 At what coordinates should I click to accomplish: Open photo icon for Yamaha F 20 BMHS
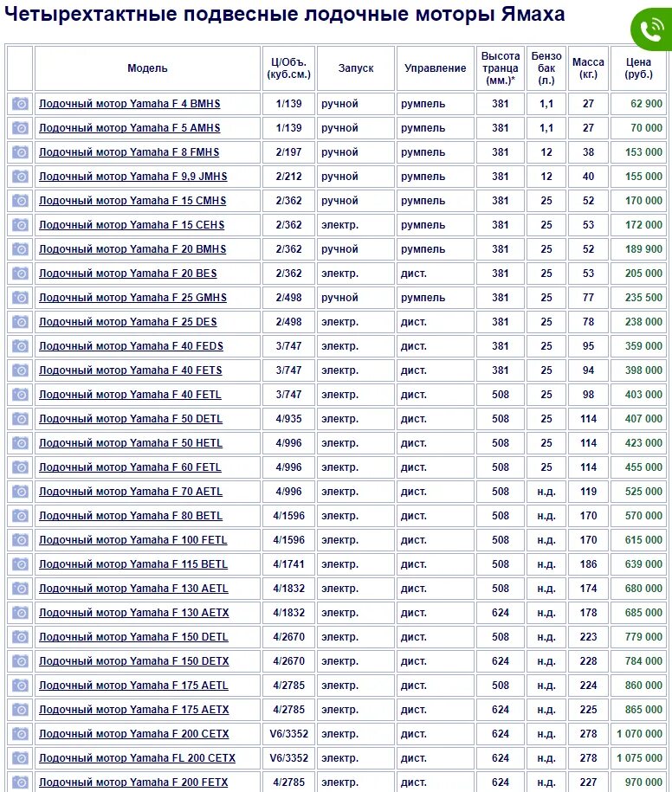[x=20, y=249]
